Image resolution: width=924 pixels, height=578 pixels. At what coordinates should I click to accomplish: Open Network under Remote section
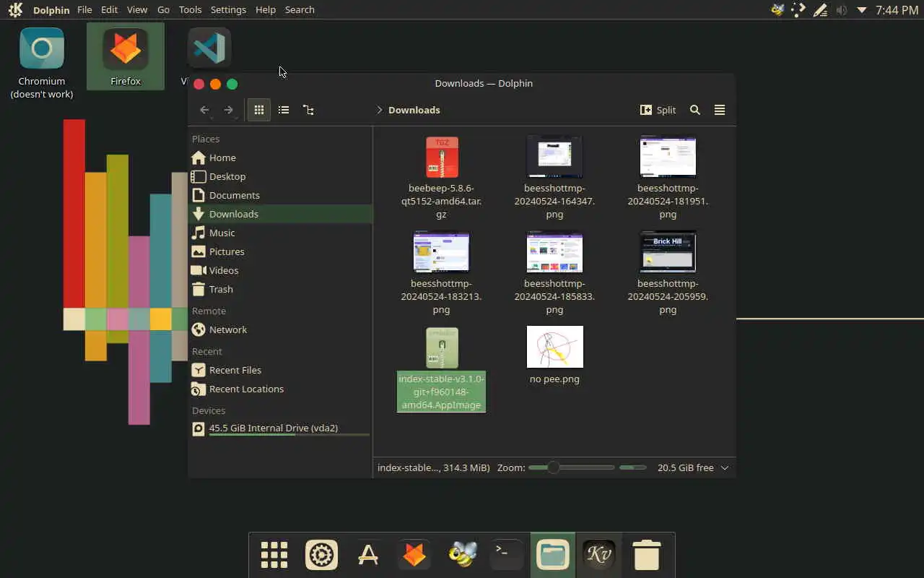280,329
